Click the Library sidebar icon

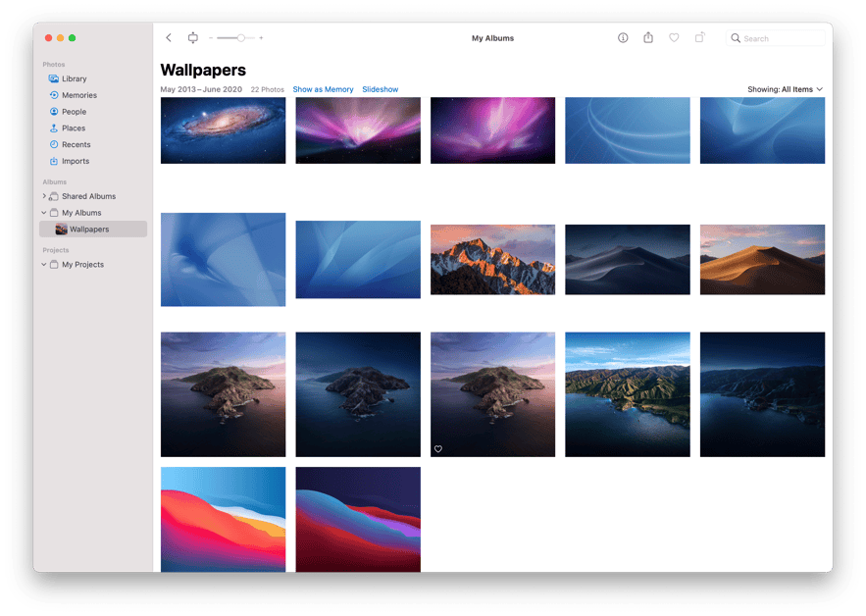click(54, 78)
